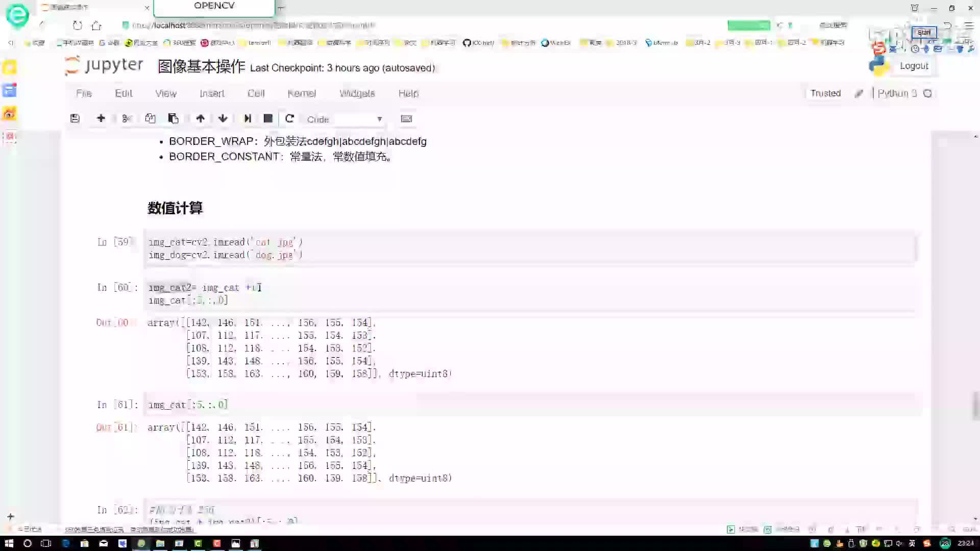Open the View menu
This screenshot has width=980, height=551.
[x=166, y=93]
